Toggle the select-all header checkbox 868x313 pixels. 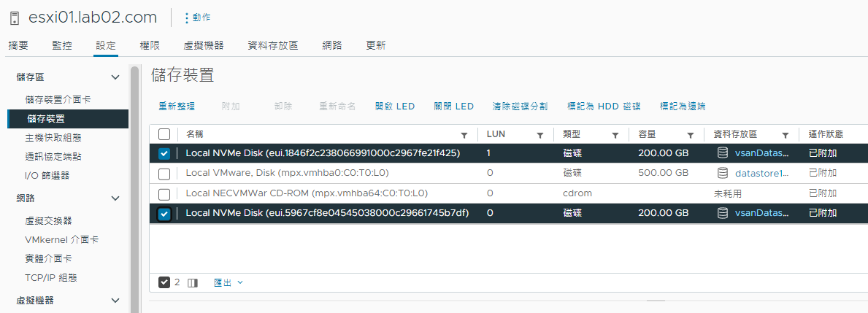164,134
